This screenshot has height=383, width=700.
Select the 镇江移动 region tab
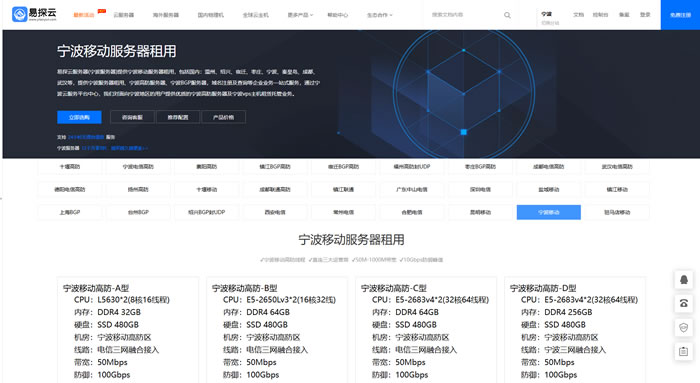tap(617, 189)
